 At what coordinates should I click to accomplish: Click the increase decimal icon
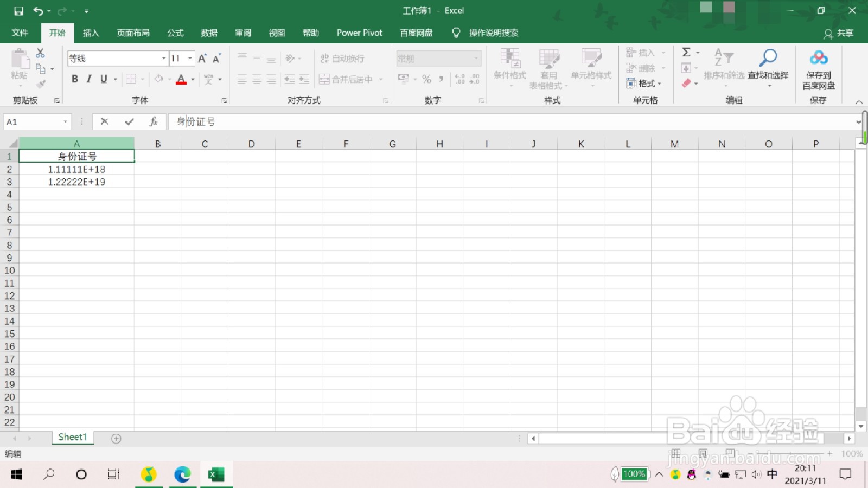click(x=460, y=79)
